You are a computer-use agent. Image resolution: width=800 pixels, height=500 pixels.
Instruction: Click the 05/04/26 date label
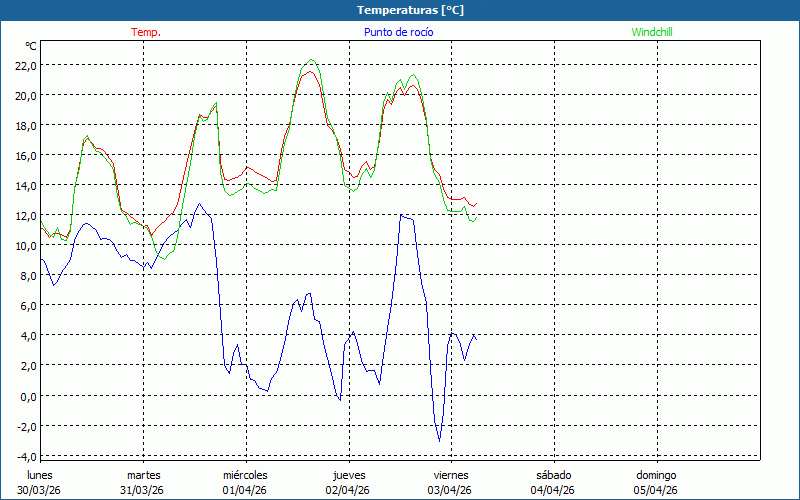(656, 490)
